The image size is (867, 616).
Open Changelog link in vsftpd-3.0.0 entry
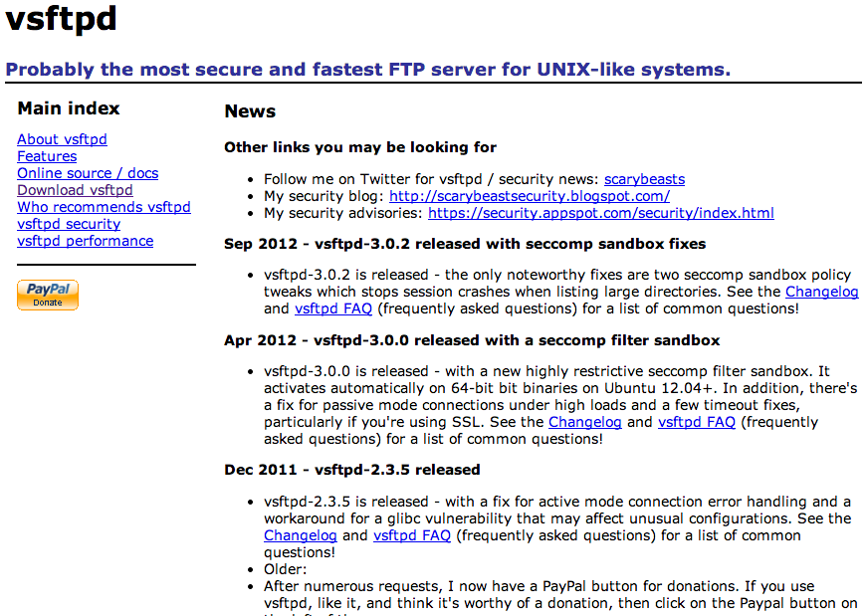tap(585, 422)
